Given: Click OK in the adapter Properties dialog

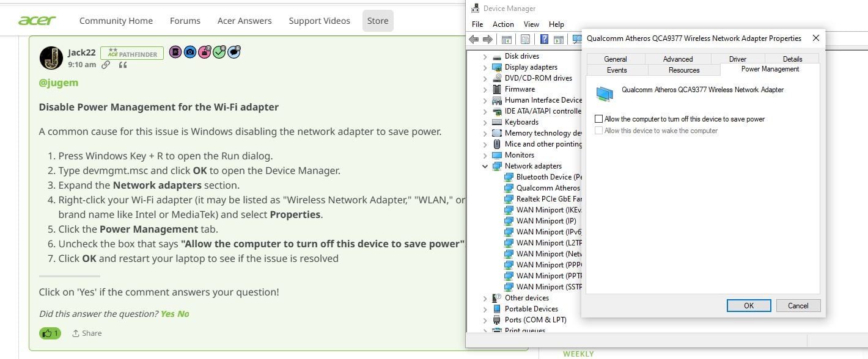Looking at the screenshot, I should (x=749, y=306).
